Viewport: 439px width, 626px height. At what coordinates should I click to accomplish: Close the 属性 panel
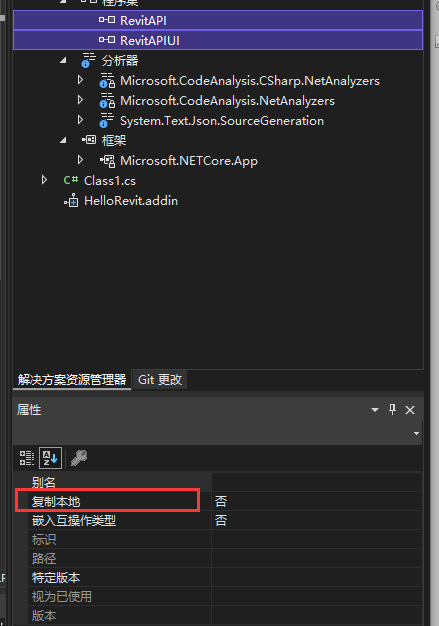[410, 410]
